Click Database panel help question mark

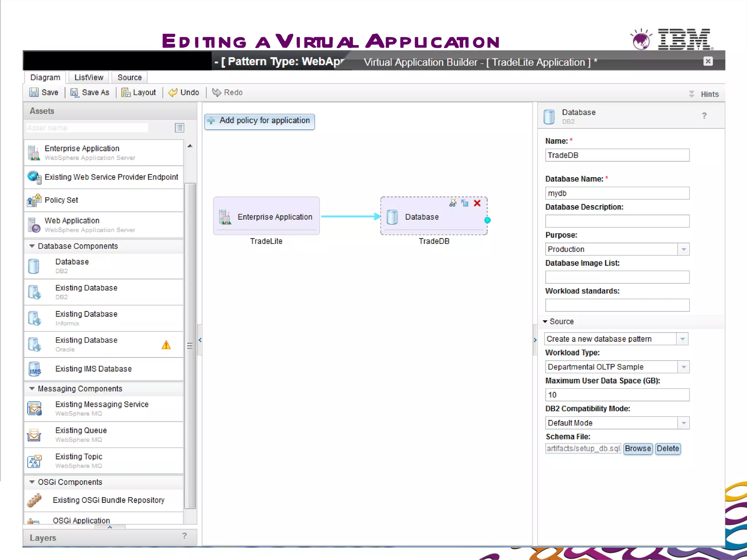click(704, 116)
